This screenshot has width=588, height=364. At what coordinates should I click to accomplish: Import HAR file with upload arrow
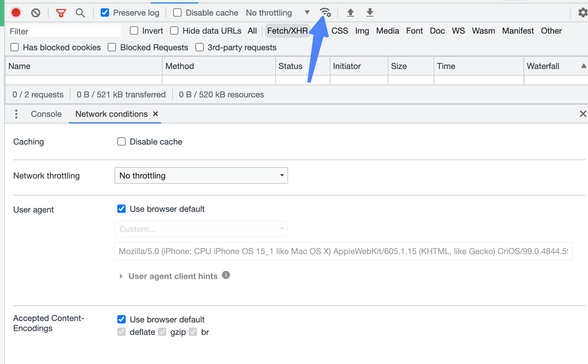(x=351, y=13)
